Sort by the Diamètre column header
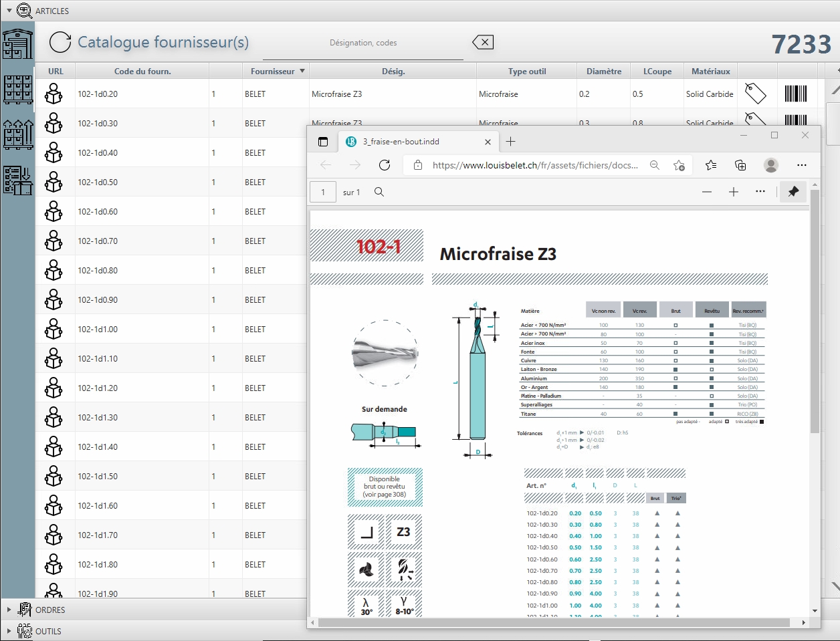Screen dimensions: 840x641 pyautogui.click(x=604, y=71)
